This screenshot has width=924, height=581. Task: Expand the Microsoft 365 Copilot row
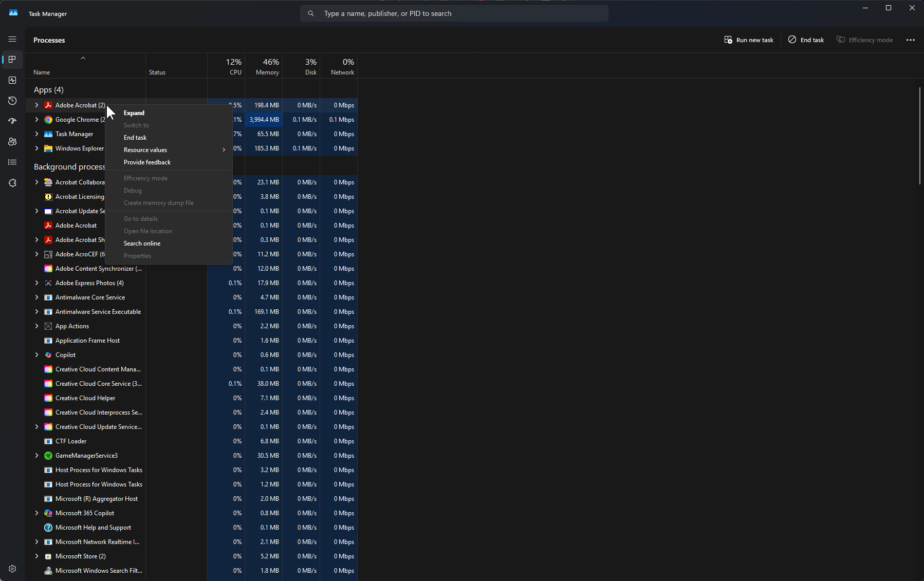click(x=36, y=513)
